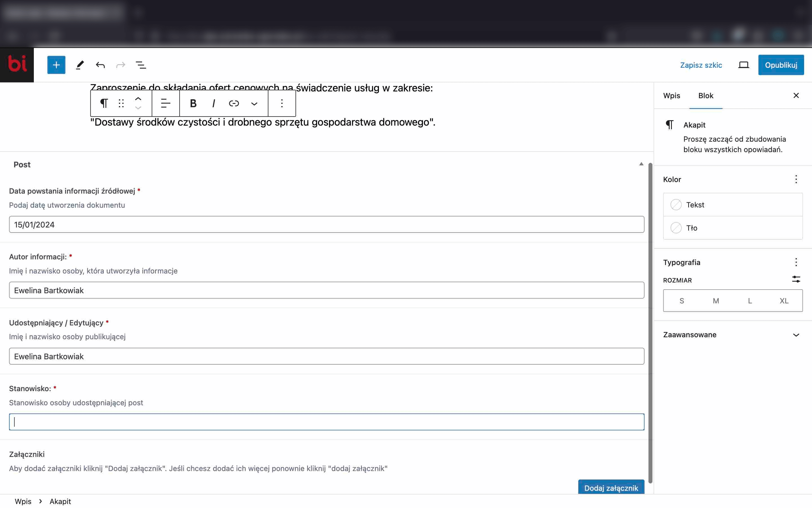Click the "Stanowisko:" field label
Viewport: 812px width, 508px height.
click(30, 388)
